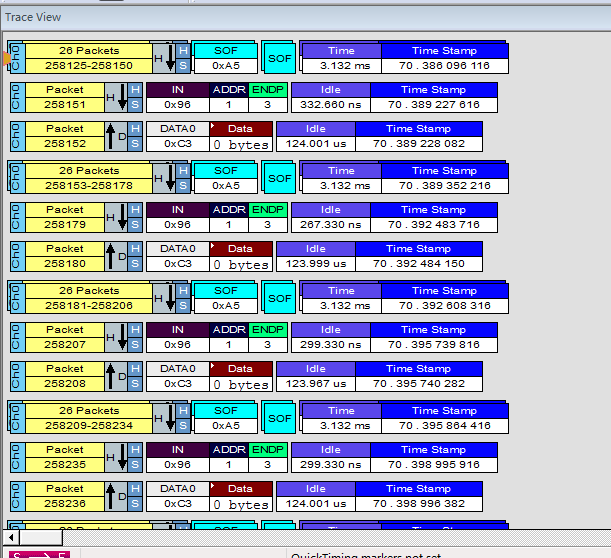Click the Idle 267.330 ns cell
This screenshot has width=611, height=558.
click(315, 225)
